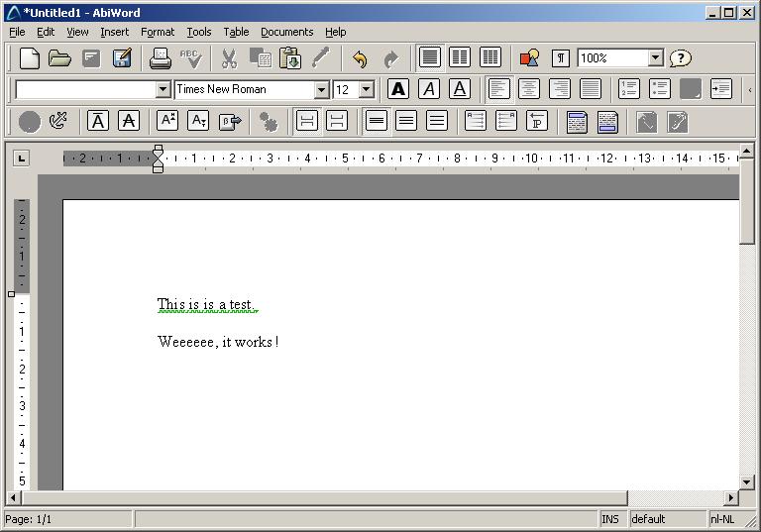The height and width of the screenshot is (532, 761).
Task: Toggle italic formatting
Action: click(x=429, y=89)
